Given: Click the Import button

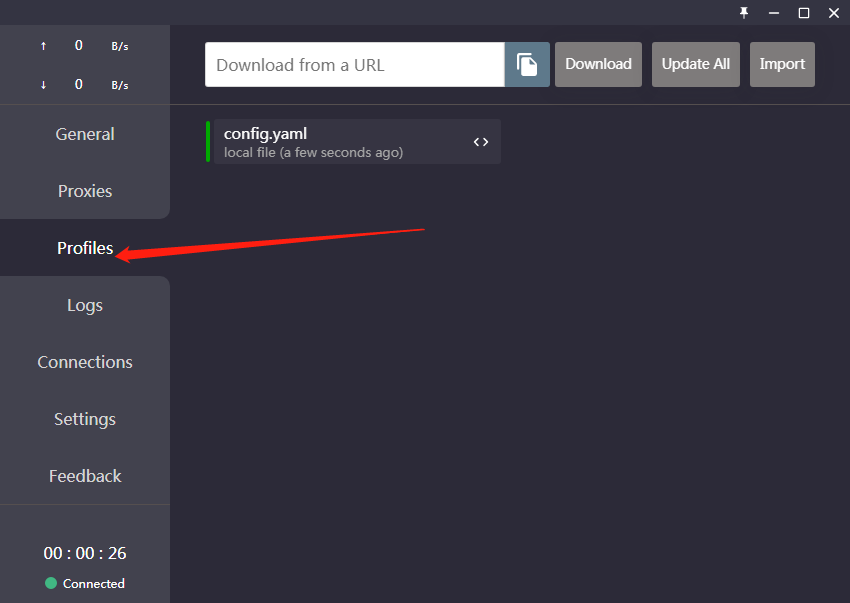Looking at the screenshot, I should tap(782, 64).
